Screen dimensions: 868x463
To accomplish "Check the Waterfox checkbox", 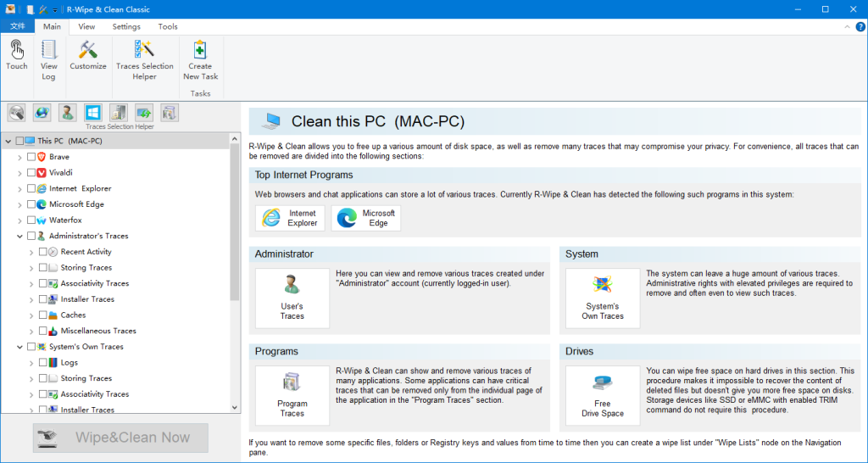I will (31, 220).
